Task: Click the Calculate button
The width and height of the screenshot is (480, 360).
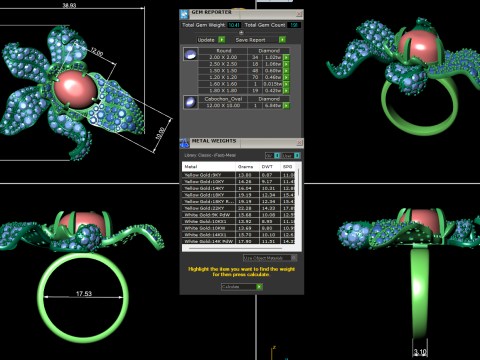Action: click(x=242, y=287)
